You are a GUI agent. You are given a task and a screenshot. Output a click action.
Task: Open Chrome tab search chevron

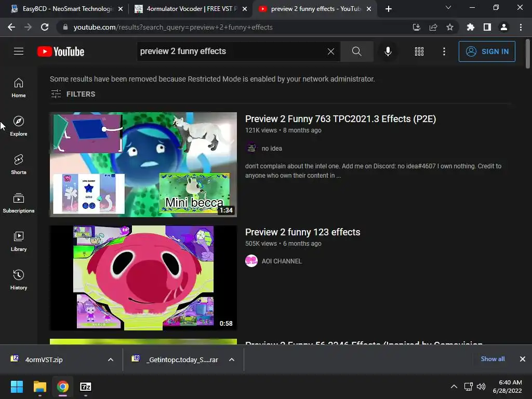[x=448, y=7]
